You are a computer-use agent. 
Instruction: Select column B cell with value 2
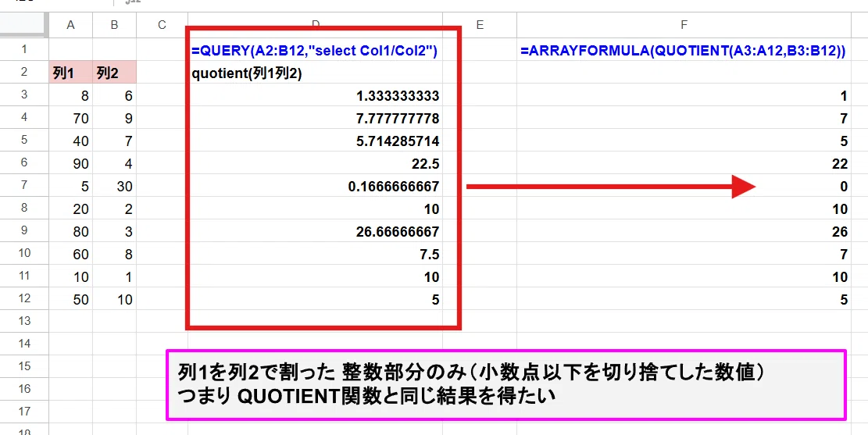click(114, 208)
